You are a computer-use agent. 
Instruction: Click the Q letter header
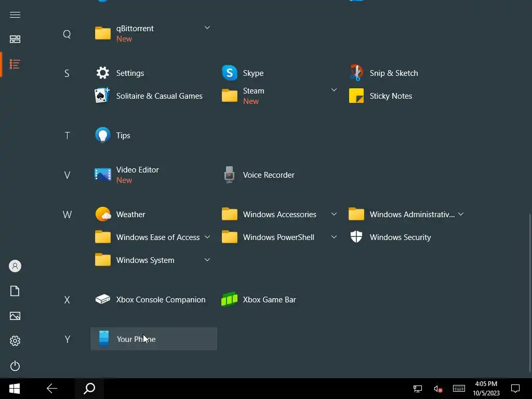67,34
